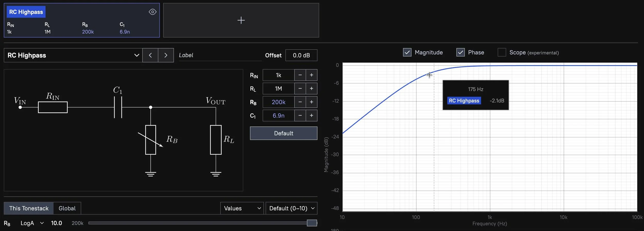Viewport: 644px width, 231px height.
Task: Decrease RL value with minus button
Action: tap(300, 88)
